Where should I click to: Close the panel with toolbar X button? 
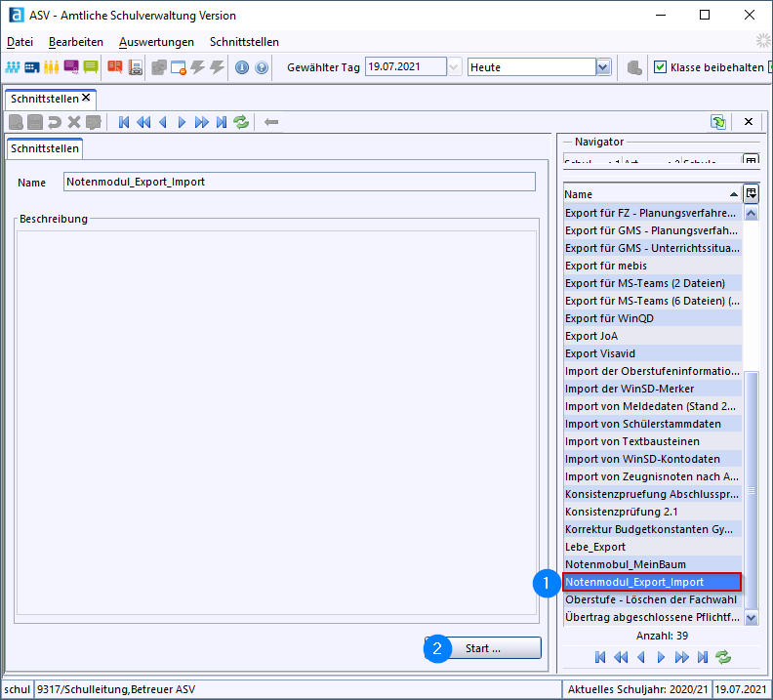tap(749, 122)
